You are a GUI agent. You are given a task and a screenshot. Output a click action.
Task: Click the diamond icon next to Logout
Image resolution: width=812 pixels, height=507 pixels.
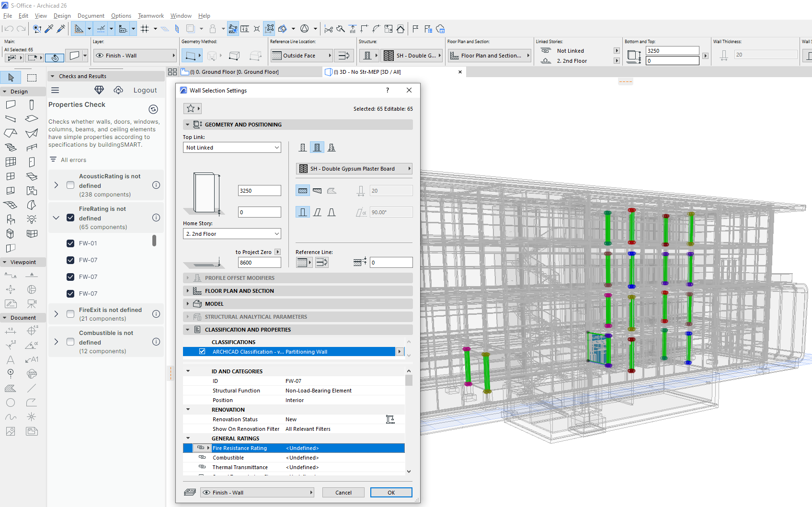pyautogui.click(x=99, y=90)
